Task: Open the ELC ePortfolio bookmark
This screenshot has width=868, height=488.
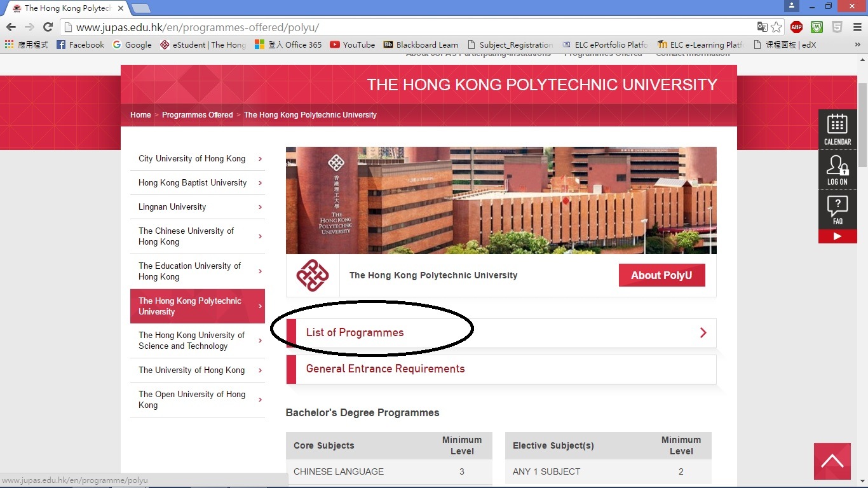Action: click(x=605, y=44)
